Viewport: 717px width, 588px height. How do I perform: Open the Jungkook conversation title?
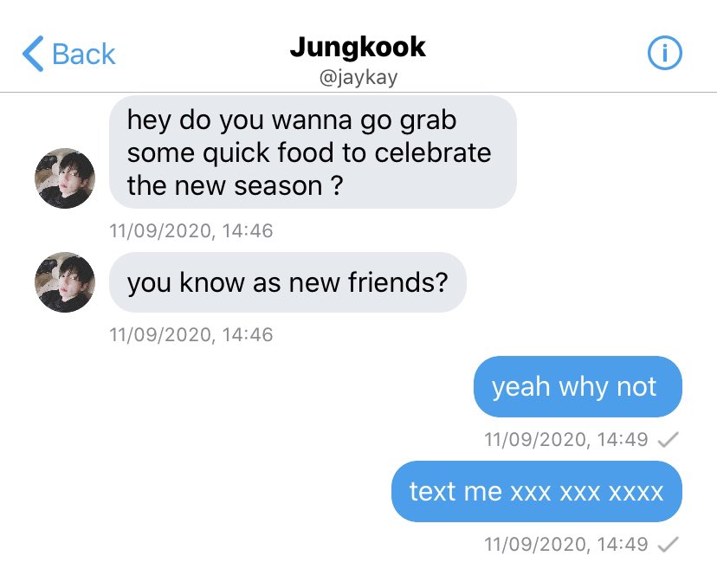(358, 47)
